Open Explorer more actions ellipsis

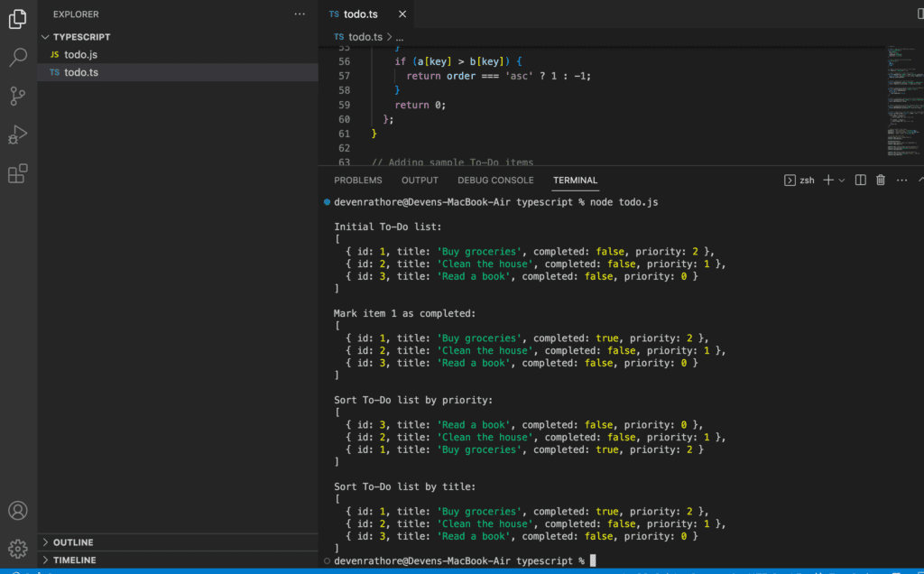pos(300,14)
